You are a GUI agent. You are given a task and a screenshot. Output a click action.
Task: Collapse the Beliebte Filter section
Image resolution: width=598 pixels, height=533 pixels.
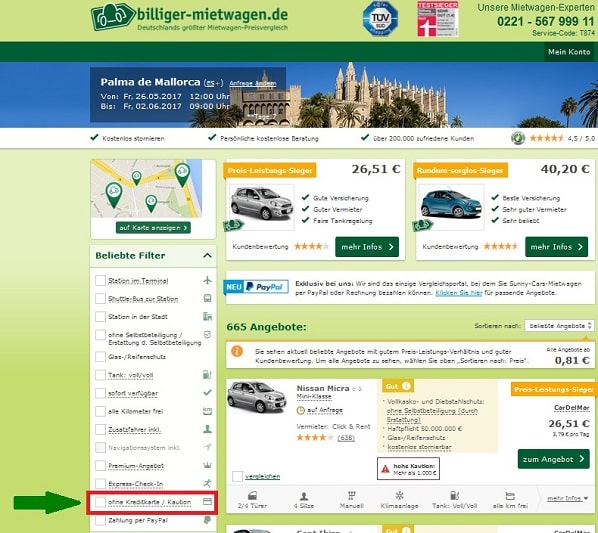[207, 255]
